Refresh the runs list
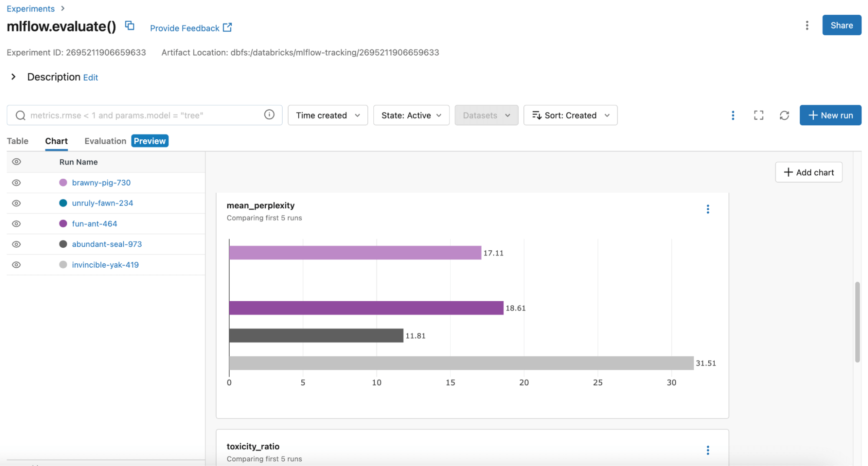The height and width of the screenshot is (466, 868). [x=784, y=115]
